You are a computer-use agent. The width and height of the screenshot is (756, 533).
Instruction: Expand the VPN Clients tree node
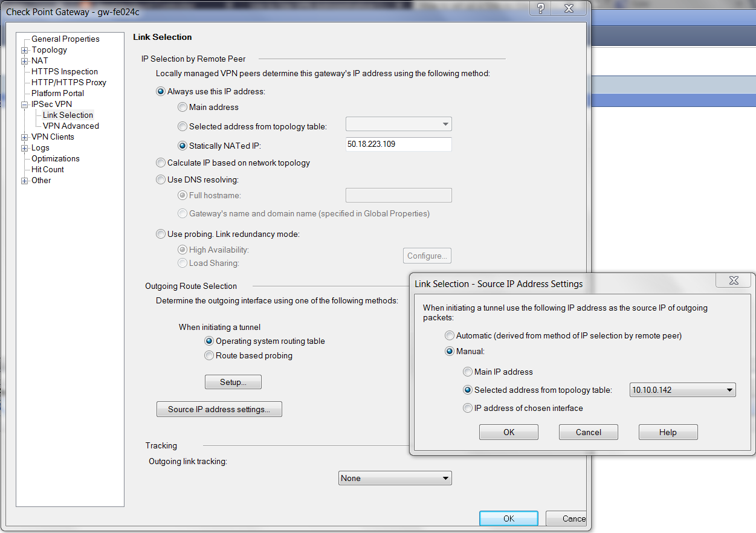25,137
